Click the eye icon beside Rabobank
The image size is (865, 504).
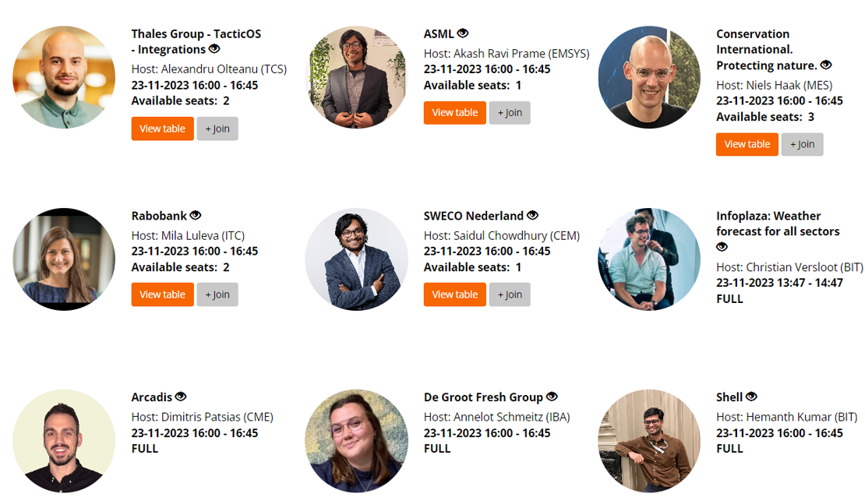[x=196, y=215]
